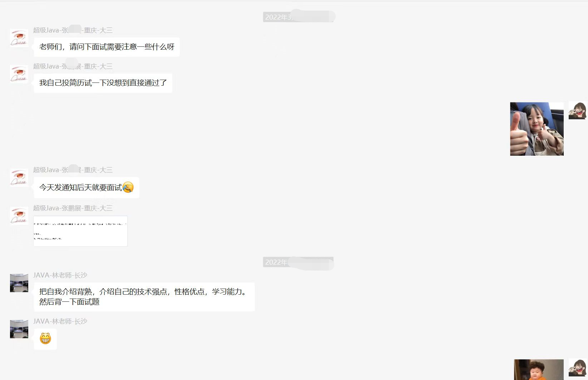Select the 把自我介绍背熟 advice message bubble

coord(144,297)
